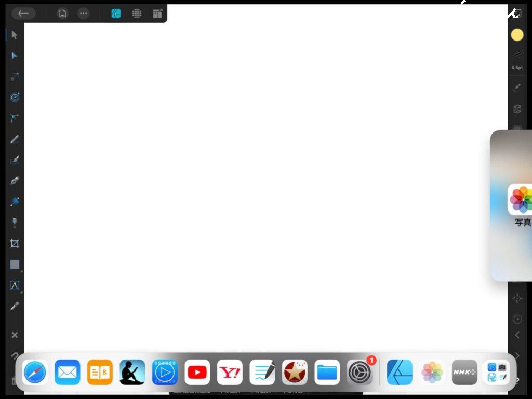Select the Pen tool
Screen dimensions: 532x399
click(15, 181)
